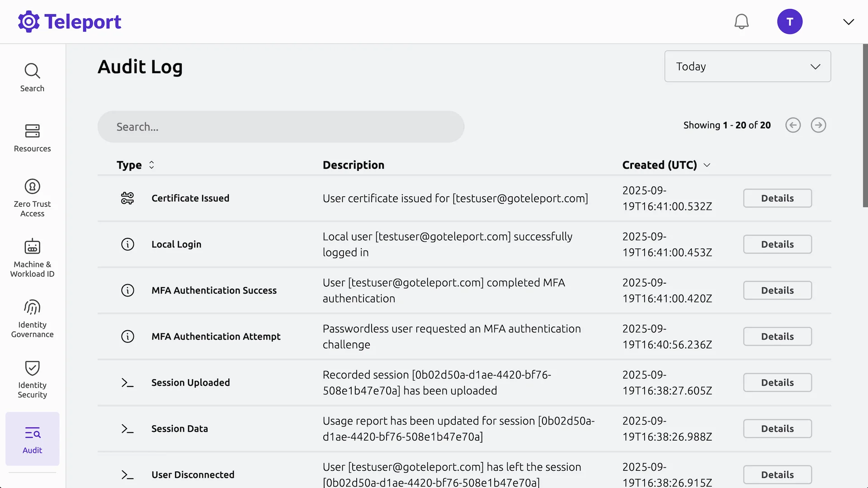The image size is (868, 488).
Task: Click timestamp 19T16:38:26.988Z
Action: point(667,437)
